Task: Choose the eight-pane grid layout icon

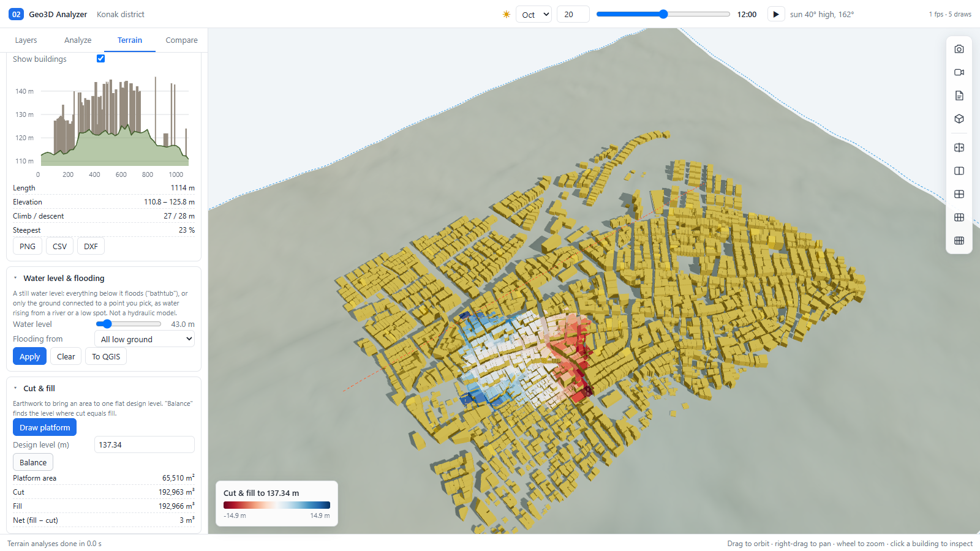Action: (x=959, y=241)
